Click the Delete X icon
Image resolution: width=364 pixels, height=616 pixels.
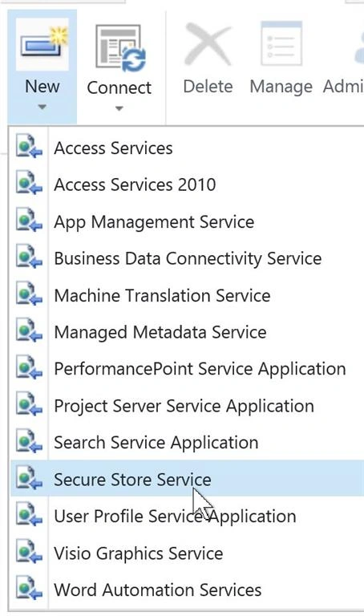[208, 45]
